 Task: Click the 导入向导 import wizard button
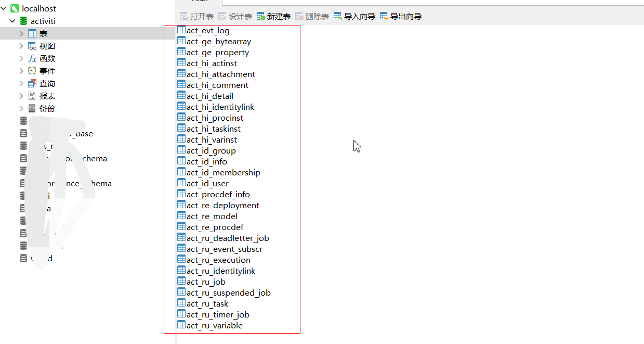click(354, 16)
